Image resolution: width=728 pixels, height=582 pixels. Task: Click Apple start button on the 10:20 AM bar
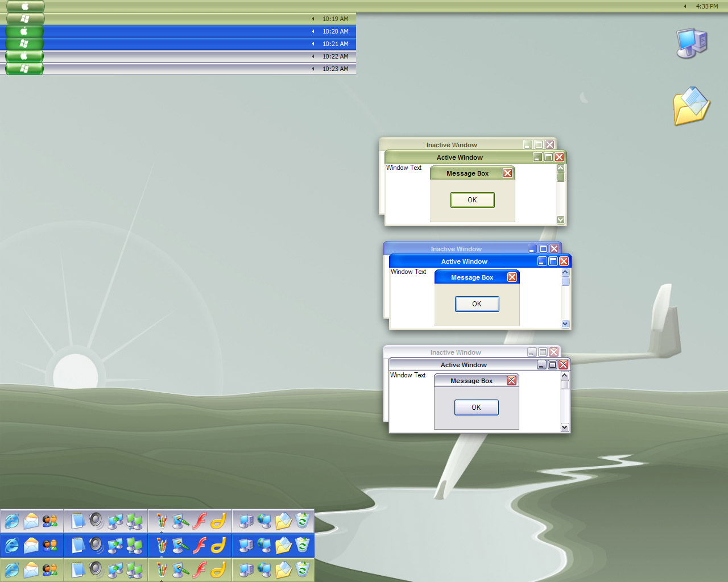[x=25, y=31]
